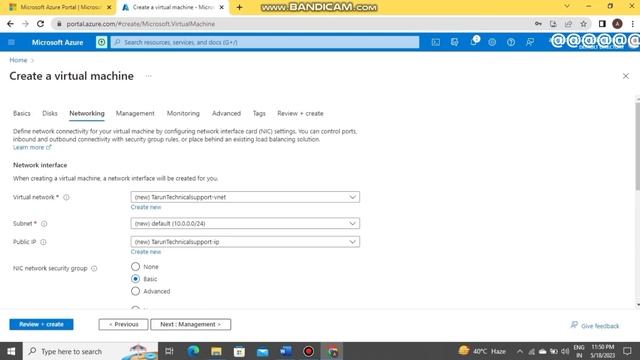
Task: Show info tooltip for Public IP
Action: point(43,242)
